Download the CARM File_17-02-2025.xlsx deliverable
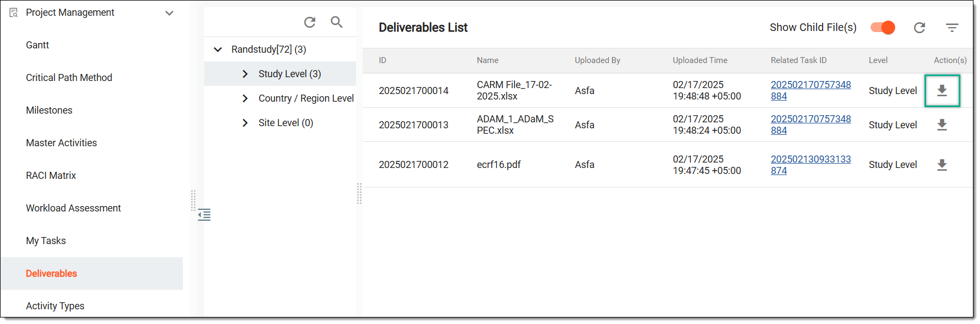Screen dimensions: 980x324 (942, 91)
